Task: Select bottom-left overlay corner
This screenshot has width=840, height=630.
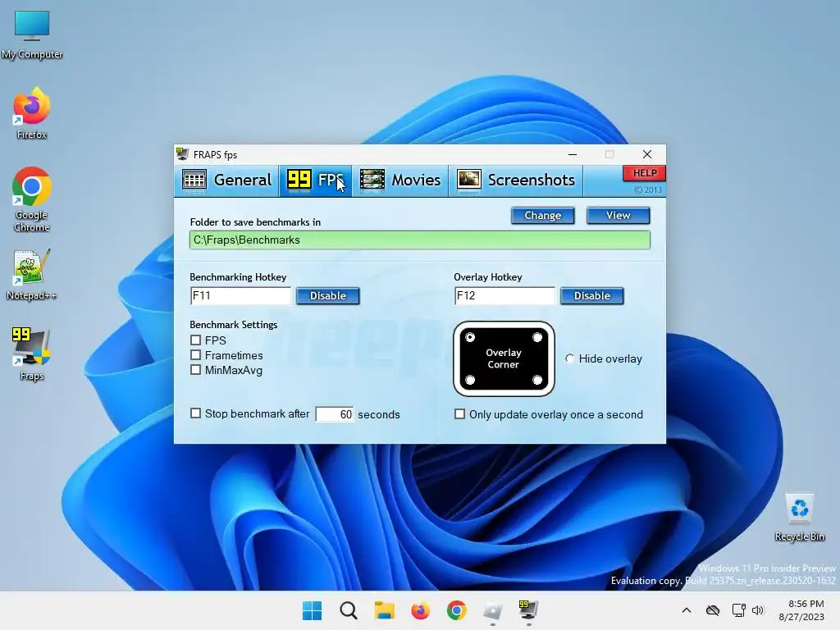Action: pyautogui.click(x=470, y=380)
